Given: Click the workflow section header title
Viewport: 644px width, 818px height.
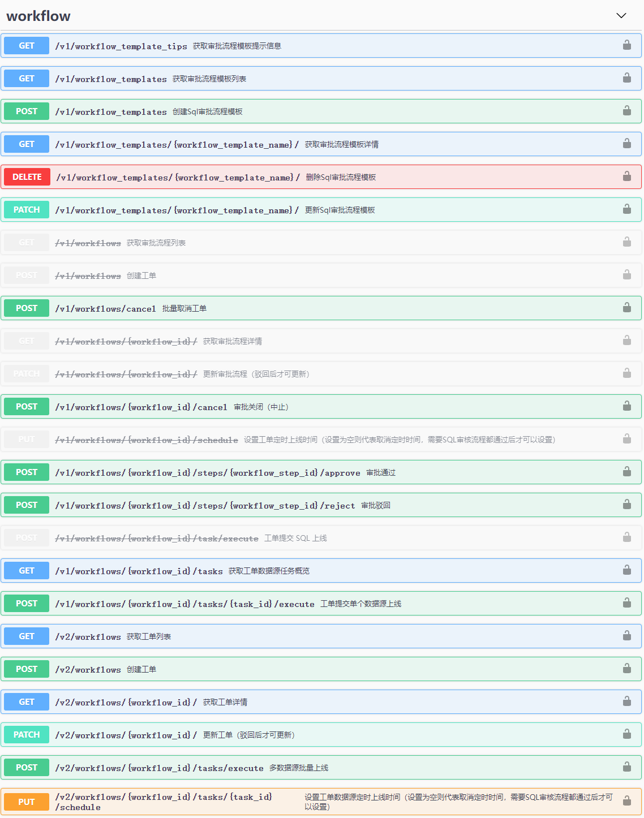Looking at the screenshot, I should pyautogui.click(x=37, y=16).
